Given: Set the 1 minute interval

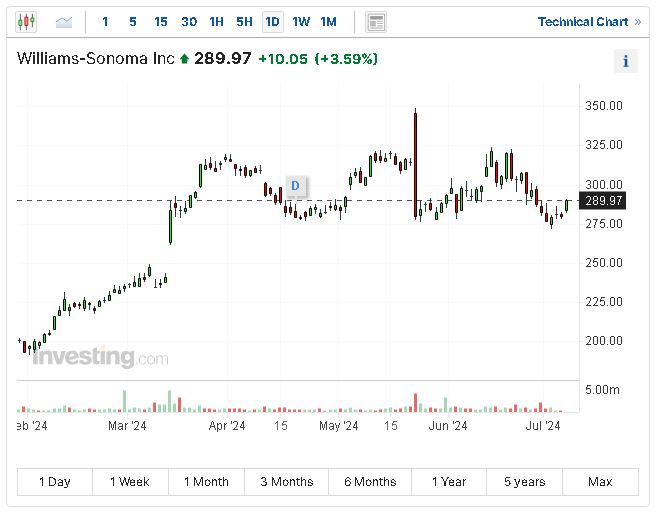Looking at the screenshot, I should click(105, 22).
